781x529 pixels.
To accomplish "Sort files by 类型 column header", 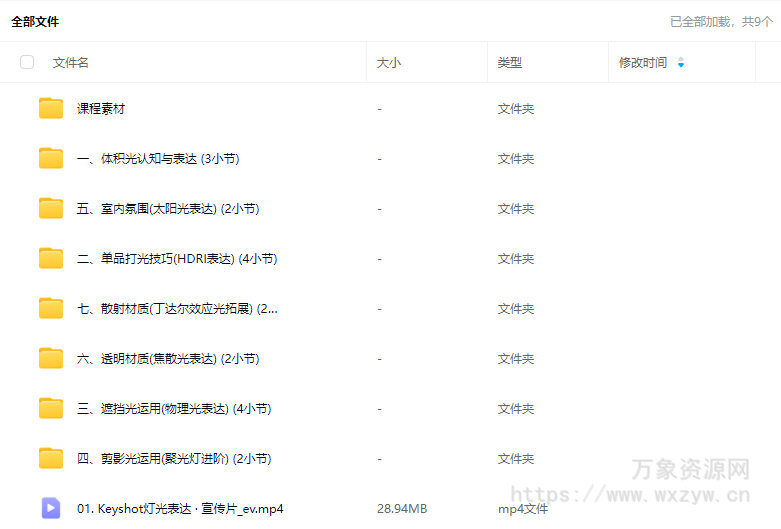I will [509, 63].
